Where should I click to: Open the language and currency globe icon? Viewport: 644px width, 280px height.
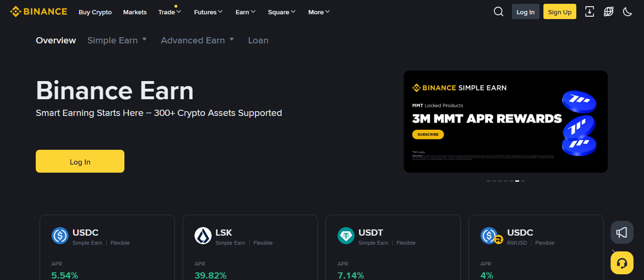[609, 12]
